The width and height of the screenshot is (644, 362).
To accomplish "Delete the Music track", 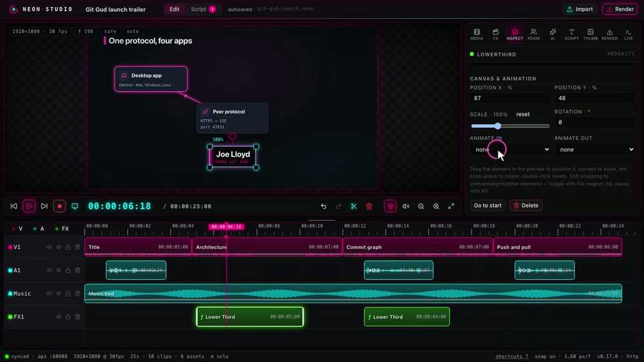I will 78,293.
